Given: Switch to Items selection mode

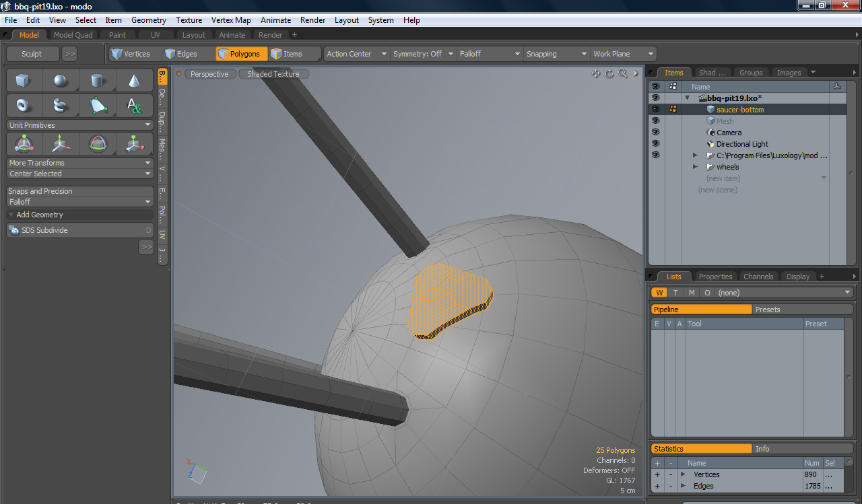Looking at the screenshot, I should (294, 54).
